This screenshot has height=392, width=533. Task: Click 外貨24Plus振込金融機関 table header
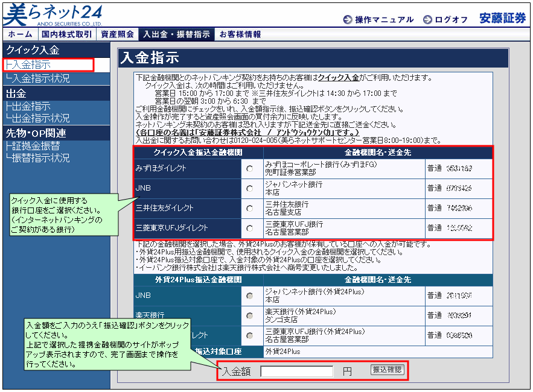point(199,280)
